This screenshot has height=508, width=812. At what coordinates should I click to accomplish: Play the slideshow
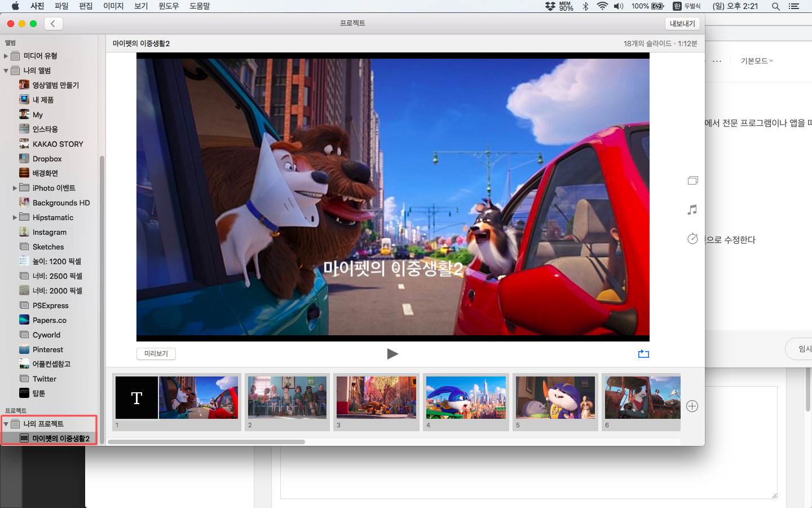point(392,354)
